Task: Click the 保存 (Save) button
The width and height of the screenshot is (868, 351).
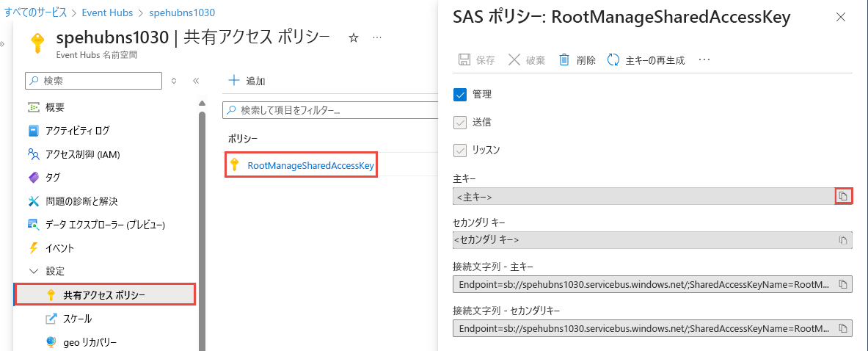Action: [477, 60]
